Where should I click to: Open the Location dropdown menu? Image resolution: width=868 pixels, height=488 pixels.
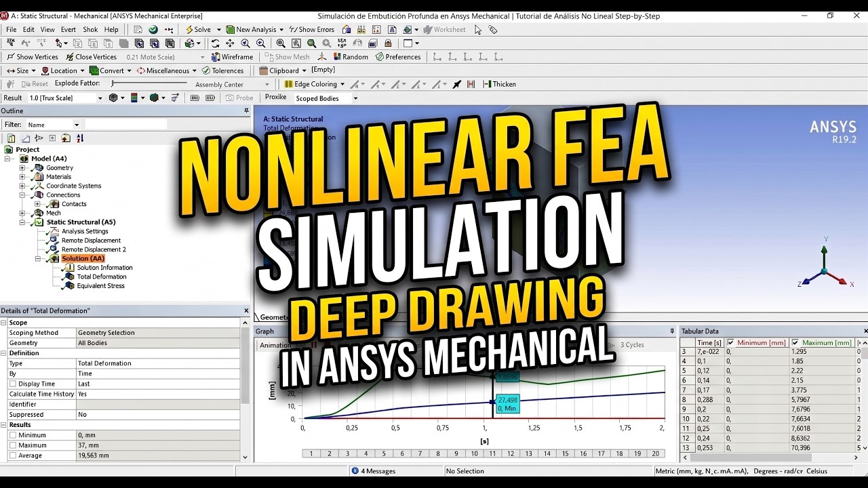coord(63,70)
